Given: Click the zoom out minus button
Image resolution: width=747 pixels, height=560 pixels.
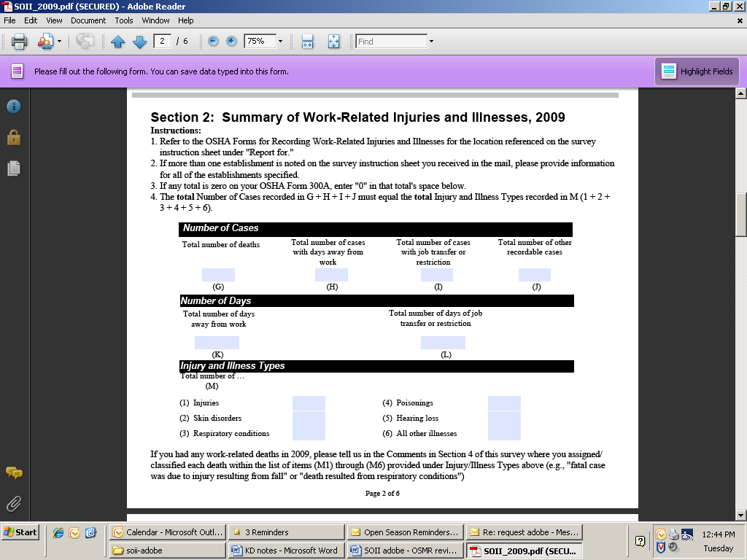Looking at the screenshot, I should point(213,42).
